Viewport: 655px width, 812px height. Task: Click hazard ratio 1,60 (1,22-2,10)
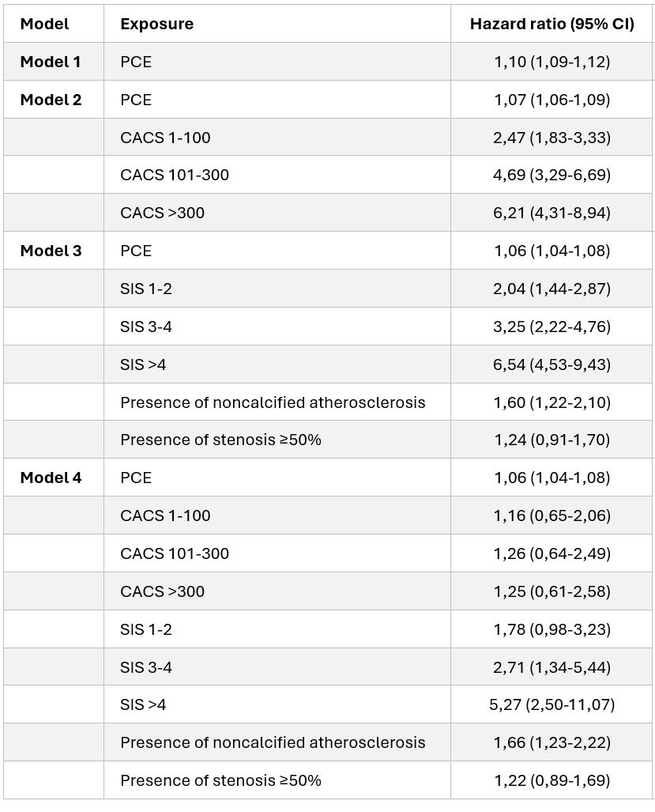click(551, 402)
